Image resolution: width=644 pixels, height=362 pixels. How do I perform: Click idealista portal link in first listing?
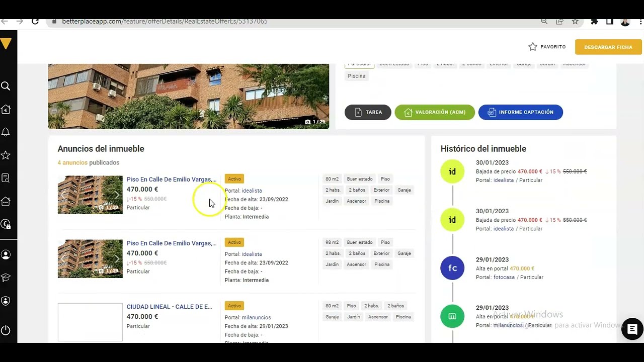[x=252, y=191]
